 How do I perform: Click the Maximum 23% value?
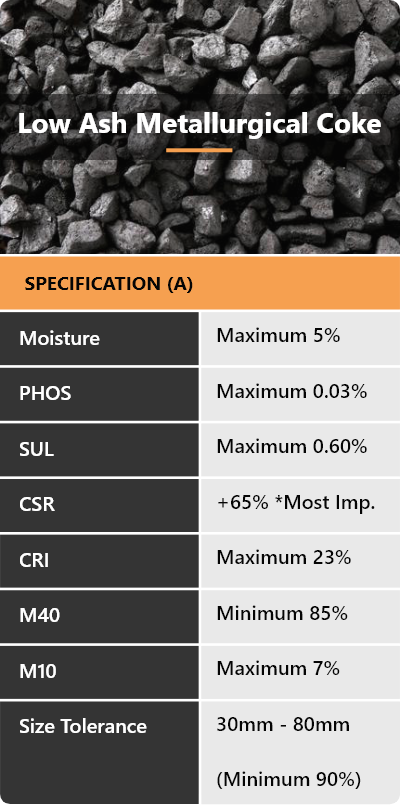pos(283,558)
